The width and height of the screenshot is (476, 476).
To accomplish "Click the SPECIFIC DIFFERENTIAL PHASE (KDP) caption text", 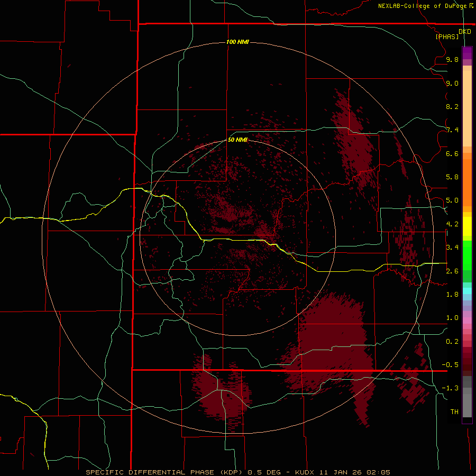I will click(164, 472).
